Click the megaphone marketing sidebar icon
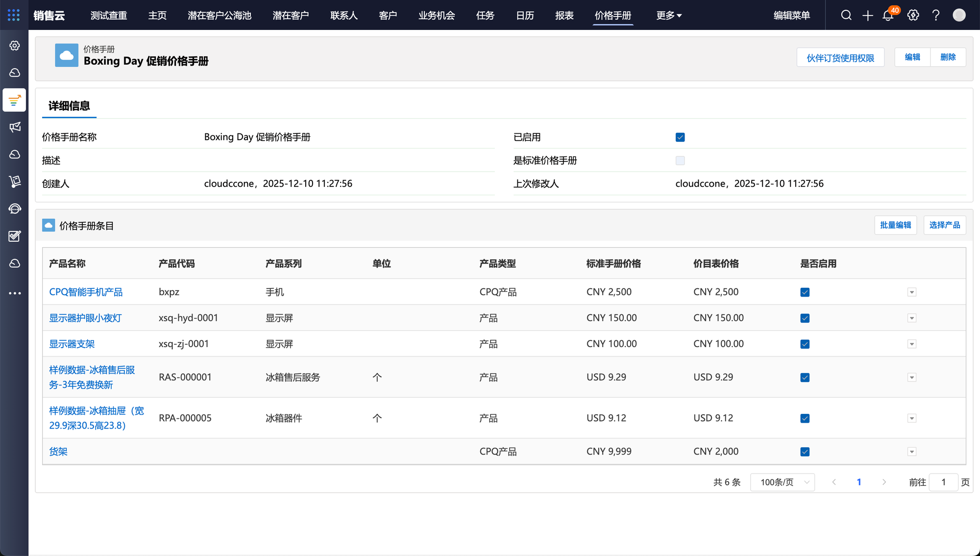The height and width of the screenshot is (556, 980). click(x=15, y=127)
